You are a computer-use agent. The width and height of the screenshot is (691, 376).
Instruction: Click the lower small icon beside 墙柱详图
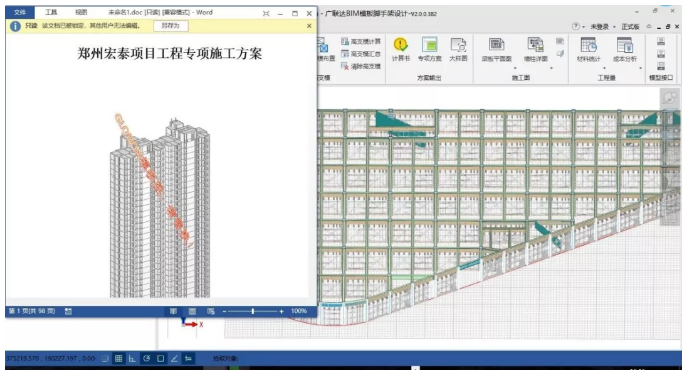tap(560, 54)
